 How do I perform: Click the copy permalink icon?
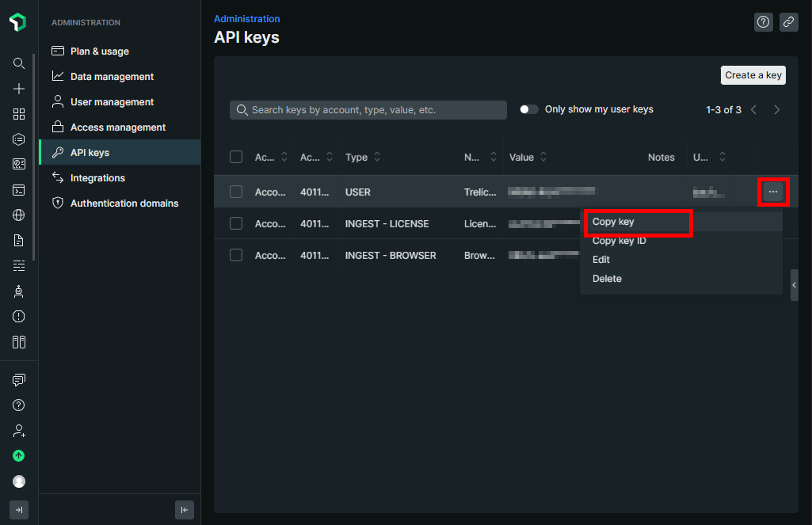tap(789, 21)
